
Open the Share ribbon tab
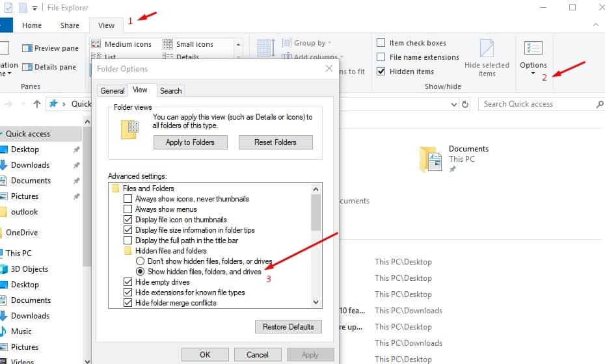pos(70,25)
